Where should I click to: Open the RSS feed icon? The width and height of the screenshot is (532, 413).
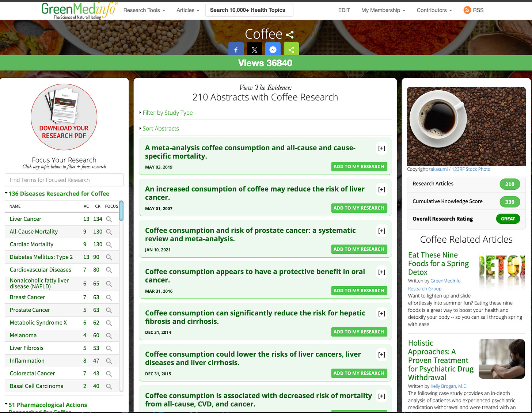click(x=467, y=10)
